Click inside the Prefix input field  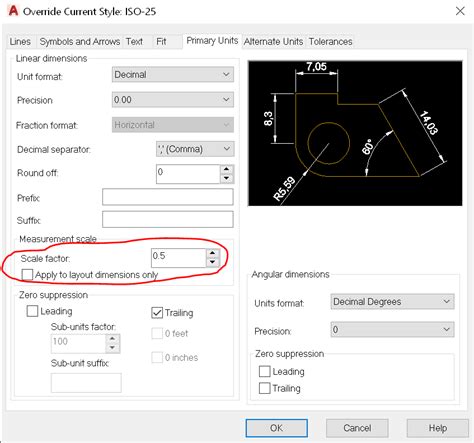[168, 197]
